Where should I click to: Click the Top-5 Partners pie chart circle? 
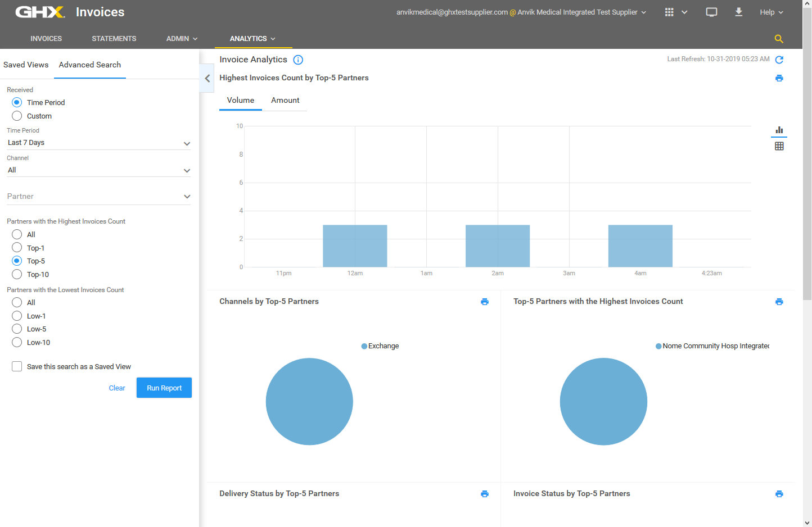603,402
